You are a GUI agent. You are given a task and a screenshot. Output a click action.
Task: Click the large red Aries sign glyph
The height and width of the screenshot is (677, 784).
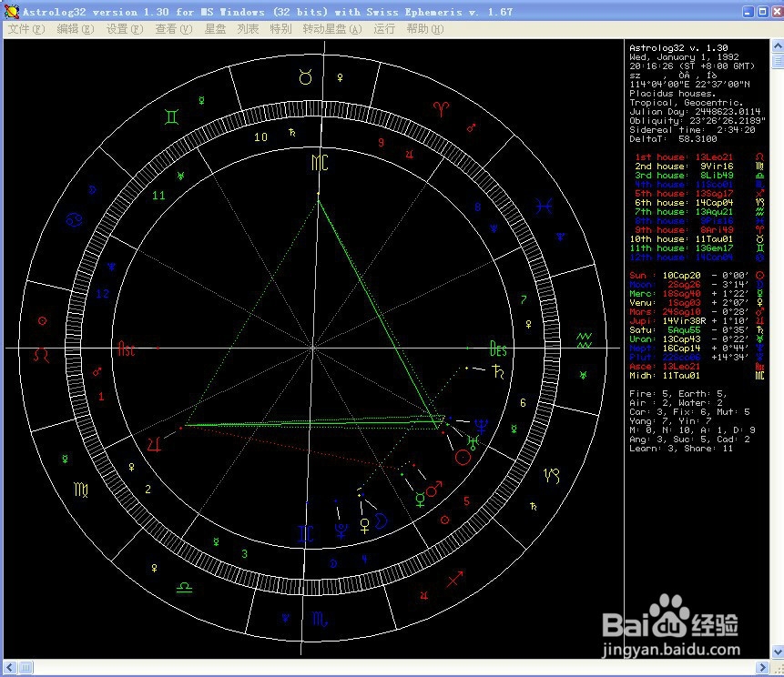tap(441, 108)
